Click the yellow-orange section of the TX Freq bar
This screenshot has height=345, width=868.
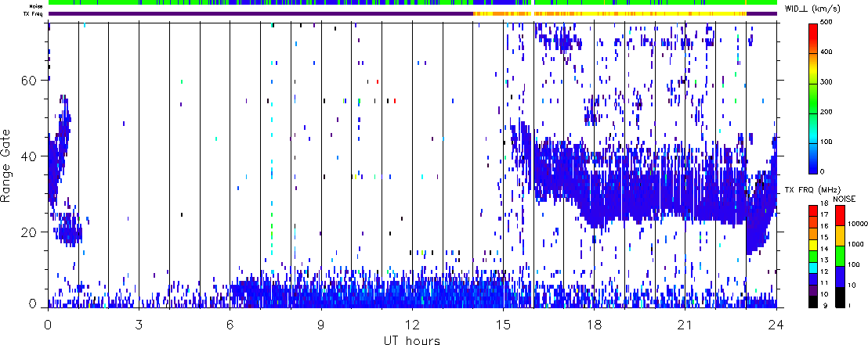(609, 13)
